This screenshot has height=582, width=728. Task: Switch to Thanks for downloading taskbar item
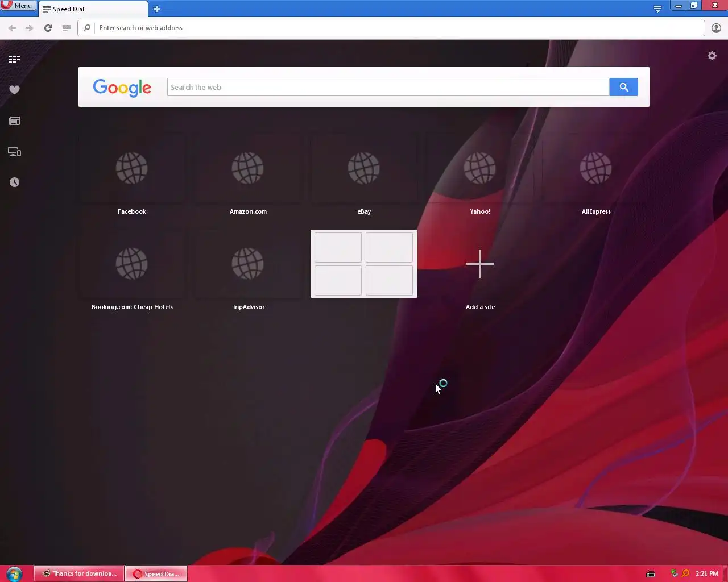point(79,574)
